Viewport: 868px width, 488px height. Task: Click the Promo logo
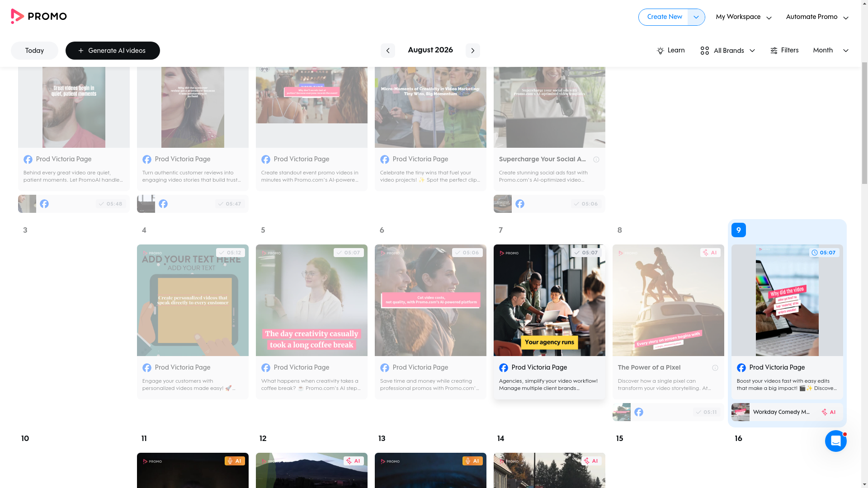(x=39, y=17)
